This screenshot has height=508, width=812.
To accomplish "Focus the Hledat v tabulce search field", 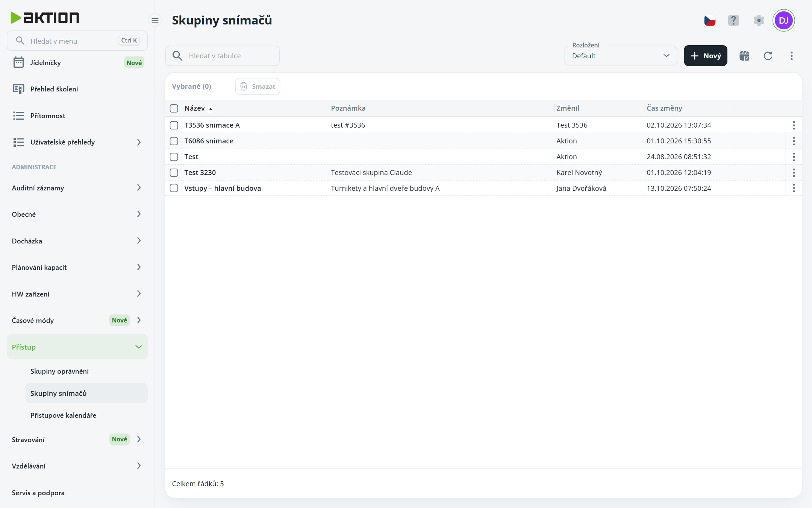I will (222, 56).
